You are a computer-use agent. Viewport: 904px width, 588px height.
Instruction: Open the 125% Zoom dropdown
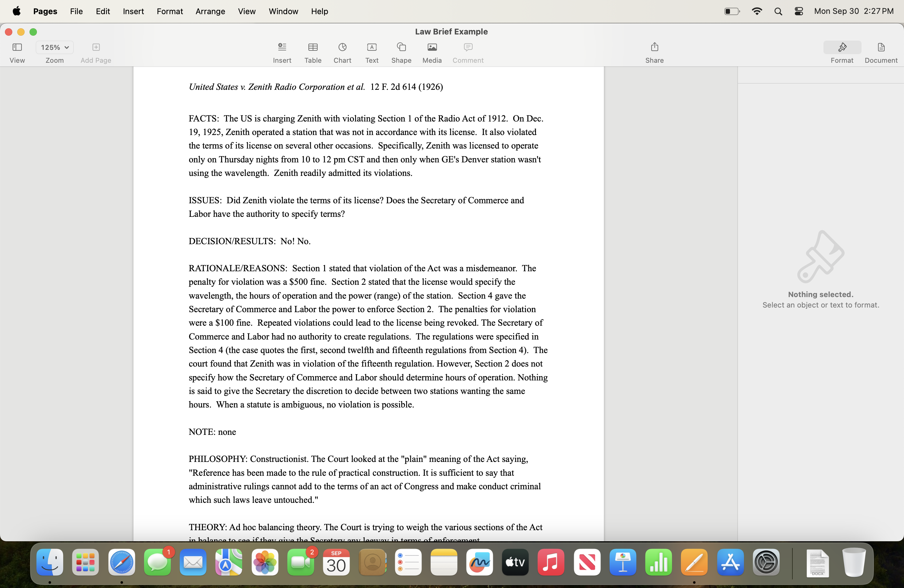(55, 47)
